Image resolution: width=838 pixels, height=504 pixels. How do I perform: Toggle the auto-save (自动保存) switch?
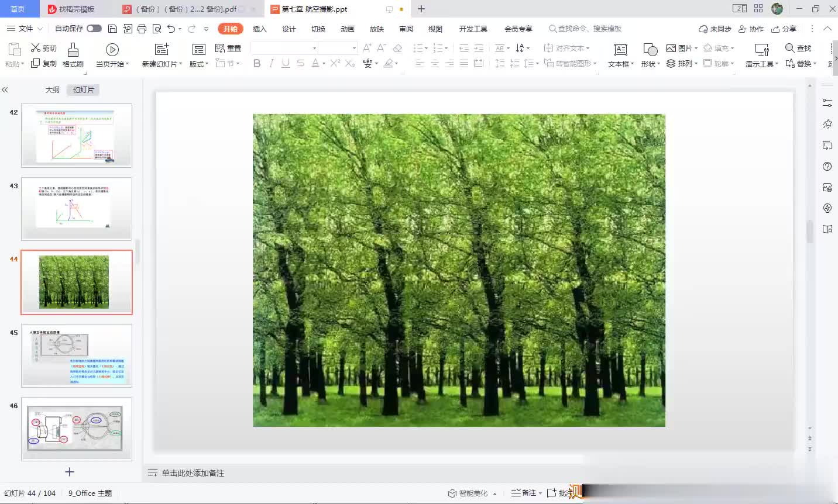(94, 29)
